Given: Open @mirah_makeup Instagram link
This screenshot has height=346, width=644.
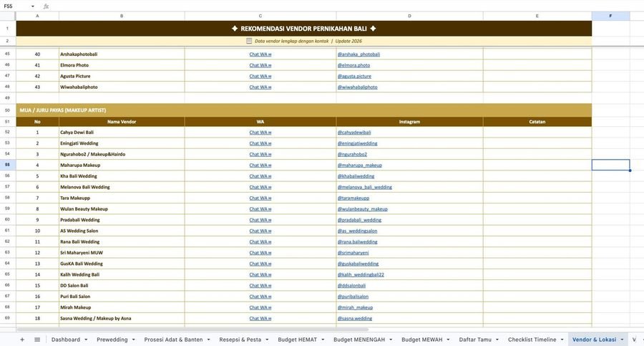Looking at the screenshot, I should (x=355, y=308).
